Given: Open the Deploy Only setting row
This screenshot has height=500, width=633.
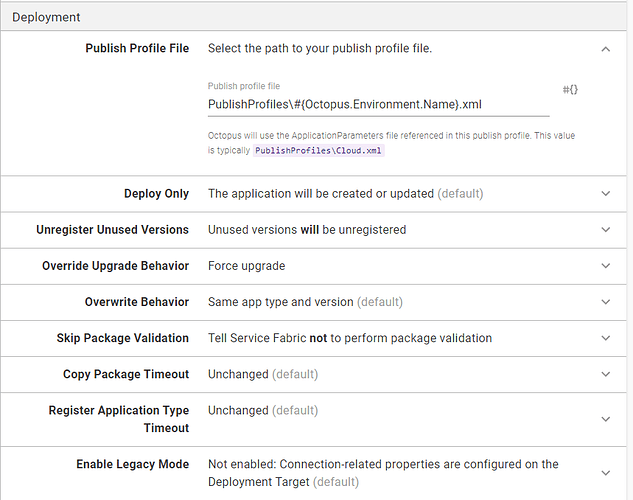Looking at the screenshot, I should [313, 194].
